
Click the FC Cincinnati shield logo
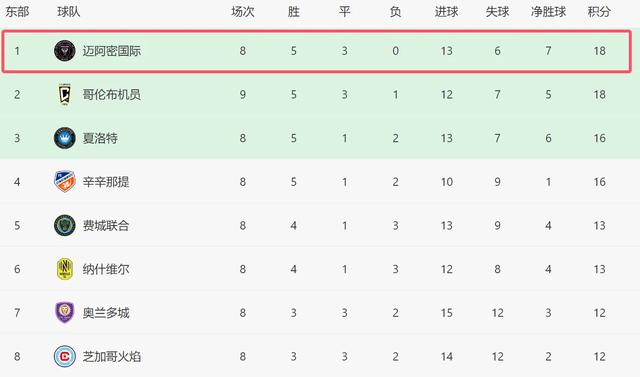(x=64, y=182)
